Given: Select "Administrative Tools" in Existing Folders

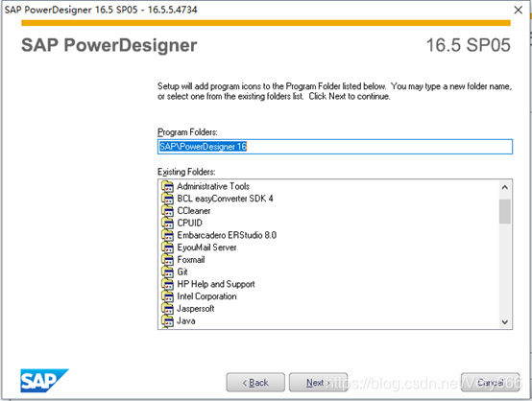Looking at the screenshot, I should point(213,186).
